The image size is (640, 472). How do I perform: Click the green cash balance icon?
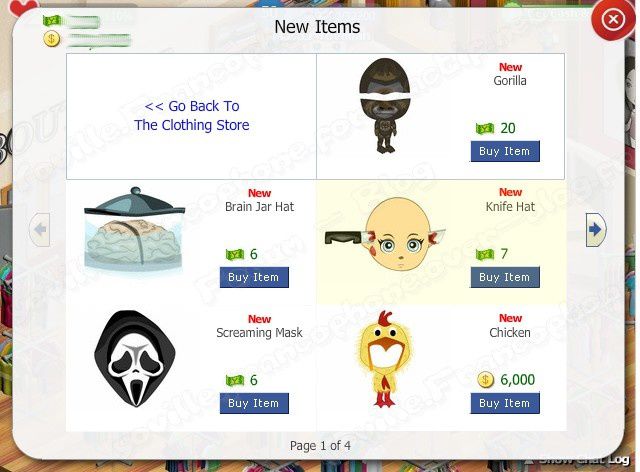(x=52, y=20)
